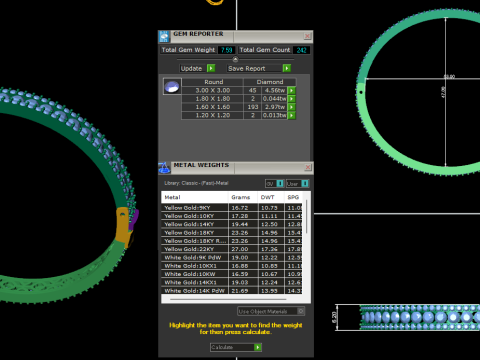Close the Metal Weights panel

[x=308, y=167]
